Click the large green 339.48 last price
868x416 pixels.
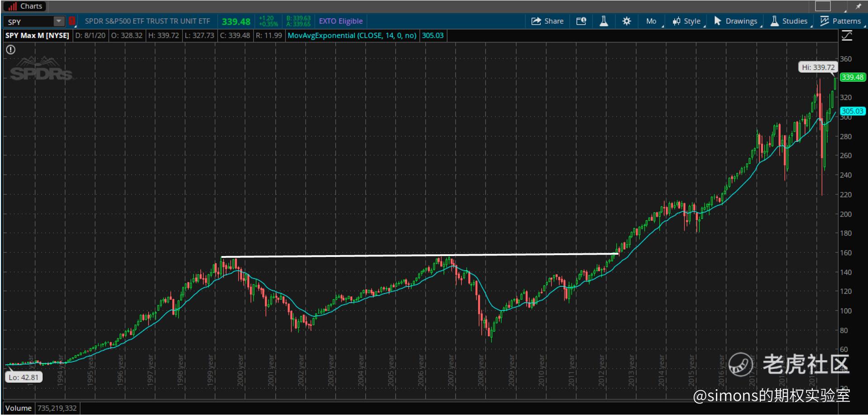(236, 21)
